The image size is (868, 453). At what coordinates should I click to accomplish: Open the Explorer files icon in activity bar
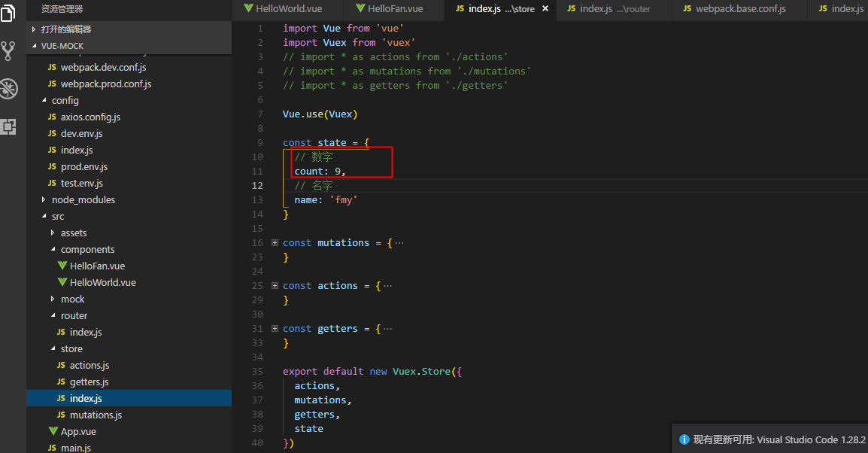pos(8,12)
